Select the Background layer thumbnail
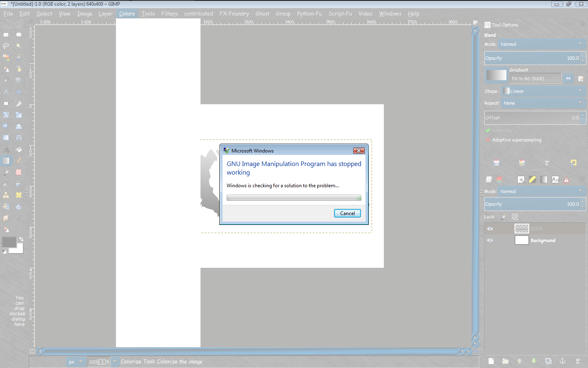The height and width of the screenshot is (368, 588). point(522,240)
